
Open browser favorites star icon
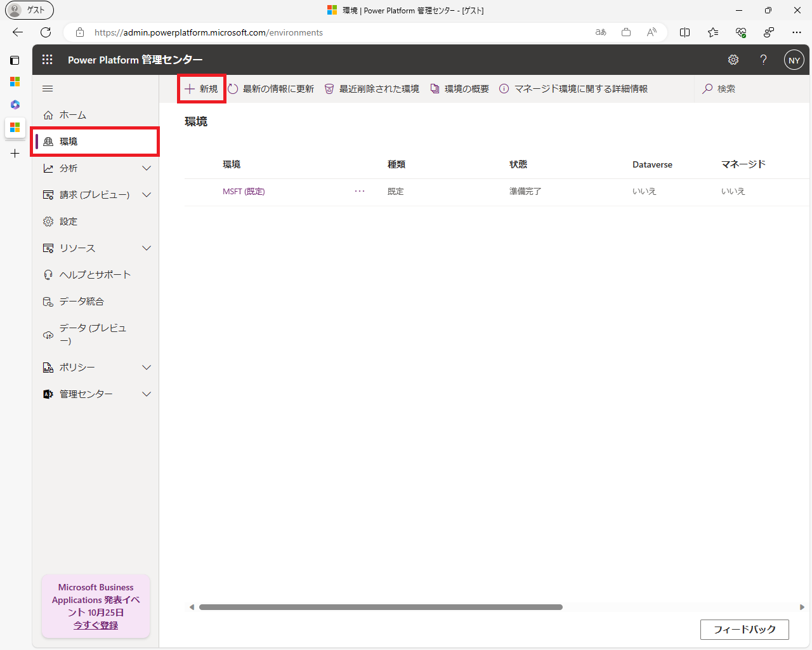coord(713,32)
